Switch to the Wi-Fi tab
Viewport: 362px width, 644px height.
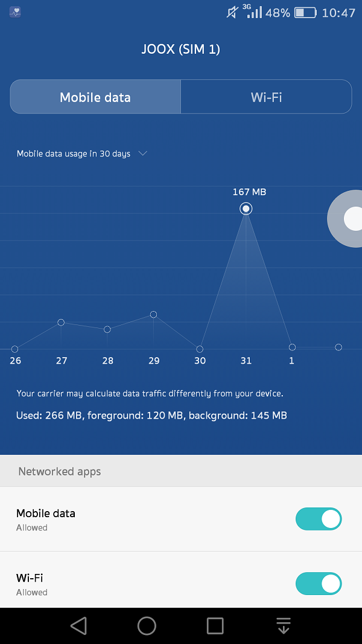click(x=266, y=97)
